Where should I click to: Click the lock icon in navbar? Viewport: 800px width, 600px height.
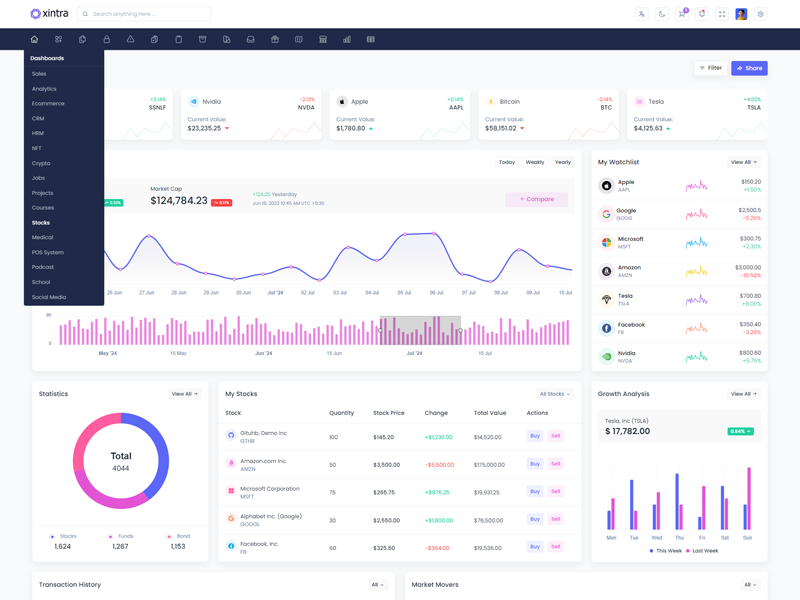pyautogui.click(x=106, y=40)
